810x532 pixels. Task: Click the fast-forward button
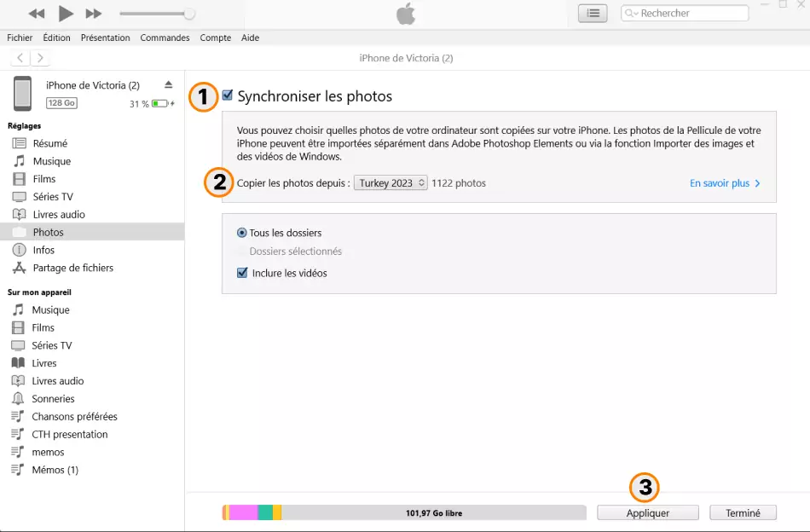click(94, 14)
